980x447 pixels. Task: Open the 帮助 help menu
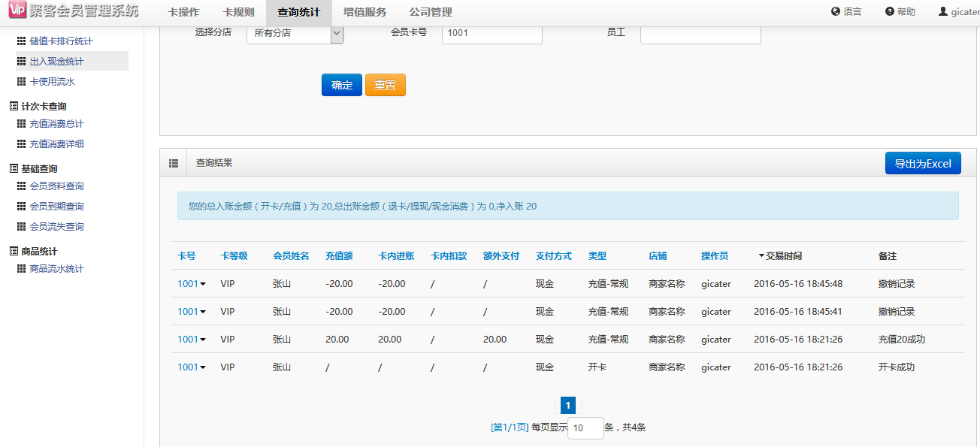click(900, 12)
